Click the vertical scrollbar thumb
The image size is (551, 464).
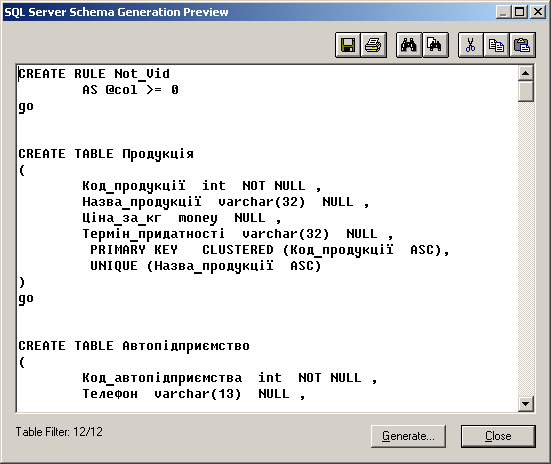tap(526, 91)
